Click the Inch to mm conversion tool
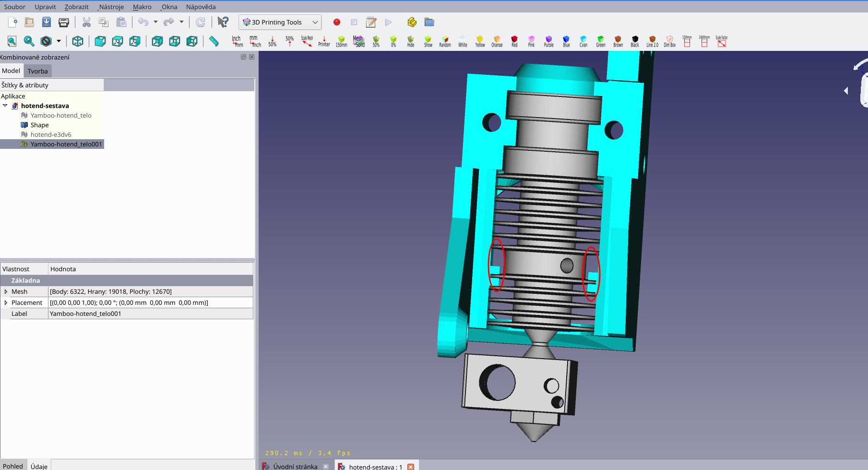Screen dimensions: 868x470 coord(237,41)
